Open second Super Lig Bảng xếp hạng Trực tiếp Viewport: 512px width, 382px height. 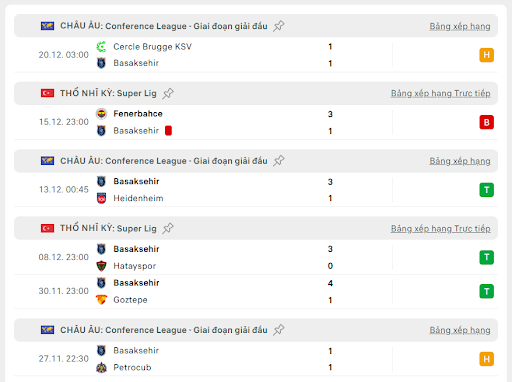coord(440,229)
